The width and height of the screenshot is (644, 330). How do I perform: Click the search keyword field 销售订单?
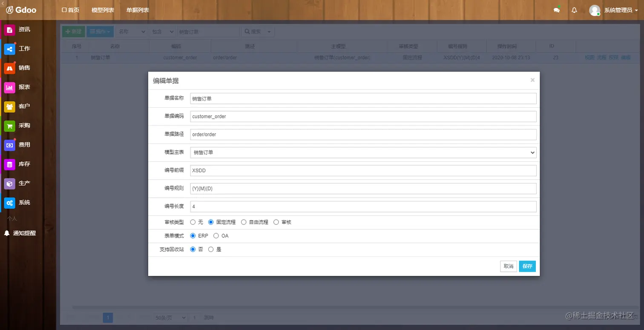(x=208, y=32)
